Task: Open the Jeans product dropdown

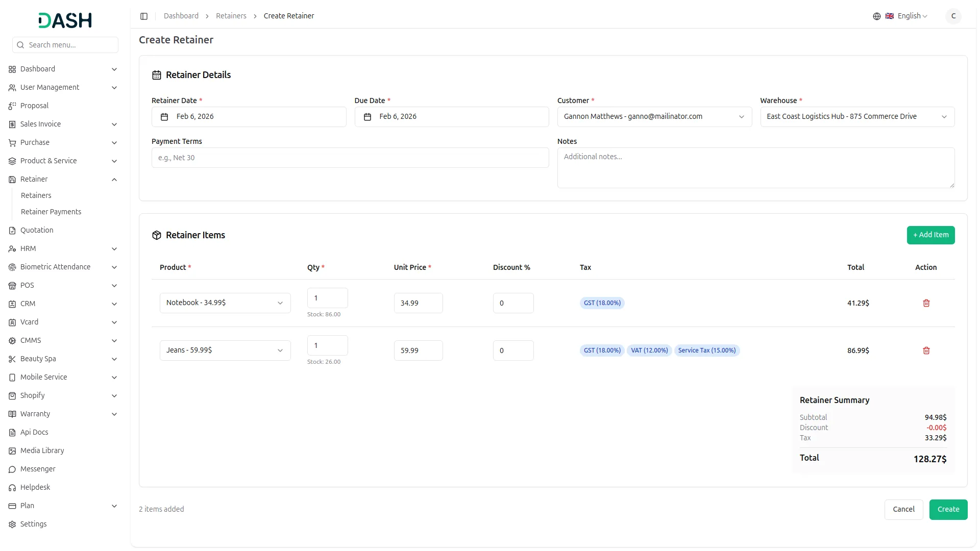Action: point(225,350)
